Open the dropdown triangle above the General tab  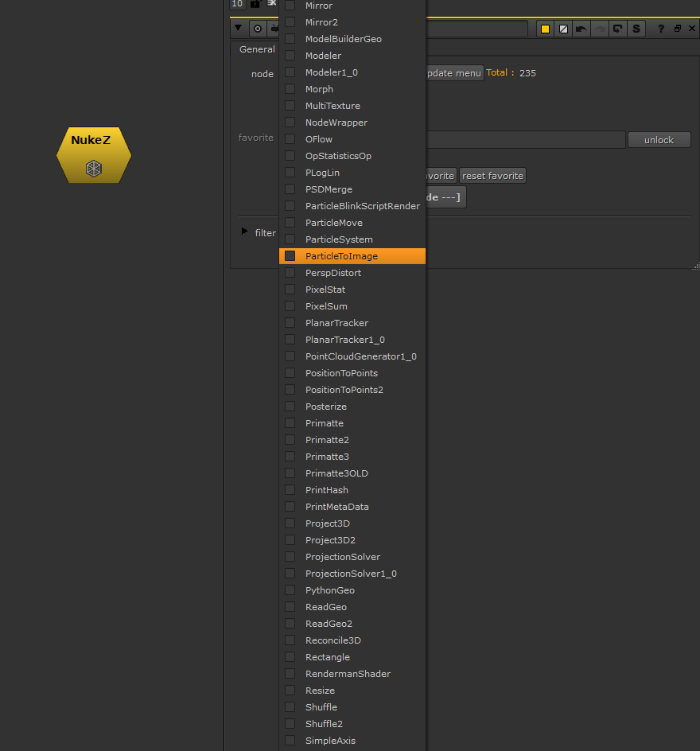pyautogui.click(x=237, y=28)
